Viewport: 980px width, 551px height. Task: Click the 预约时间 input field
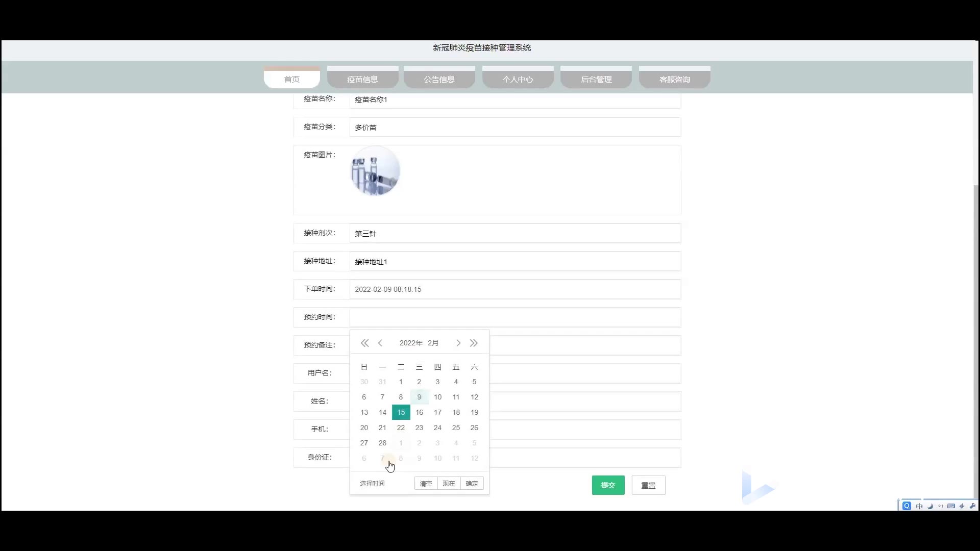click(514, 317)
